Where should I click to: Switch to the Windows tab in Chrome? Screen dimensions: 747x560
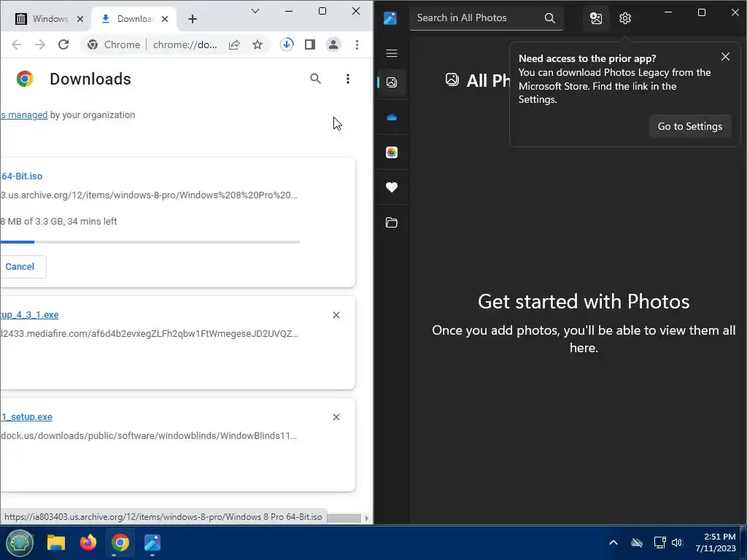pos(50,19)
